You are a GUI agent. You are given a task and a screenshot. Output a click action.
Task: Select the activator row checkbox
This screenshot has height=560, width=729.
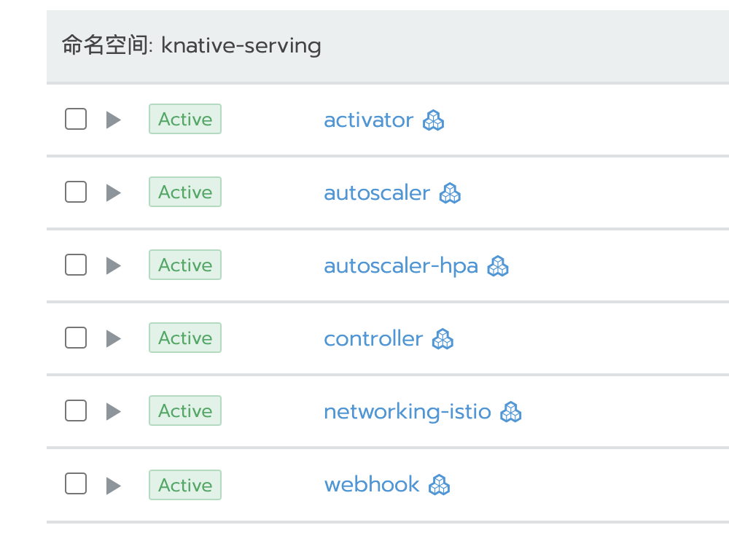pos(76,119)
